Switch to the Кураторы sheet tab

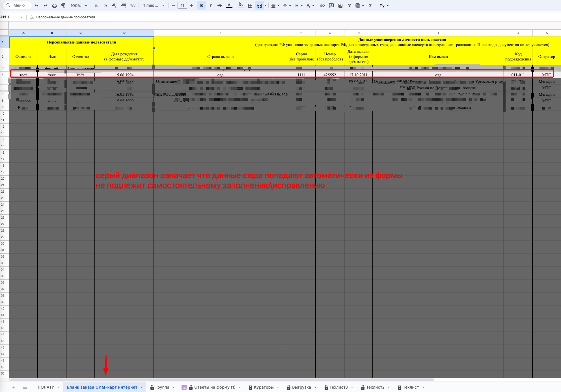pyautogui.click(x=264, y=387)
